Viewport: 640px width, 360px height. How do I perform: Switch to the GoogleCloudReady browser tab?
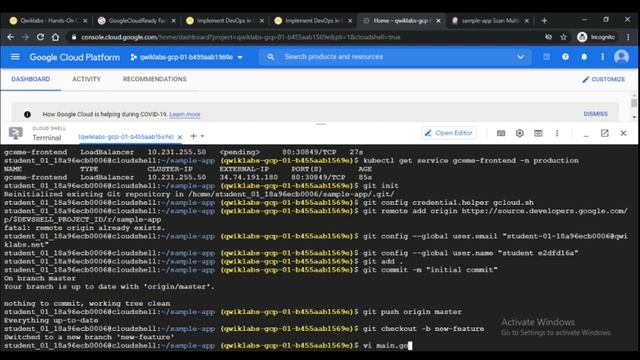coord(135,20)
